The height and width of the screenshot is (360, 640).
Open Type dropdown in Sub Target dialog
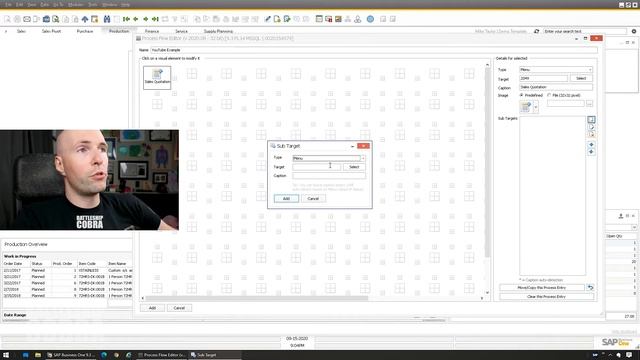click(363, 158)
